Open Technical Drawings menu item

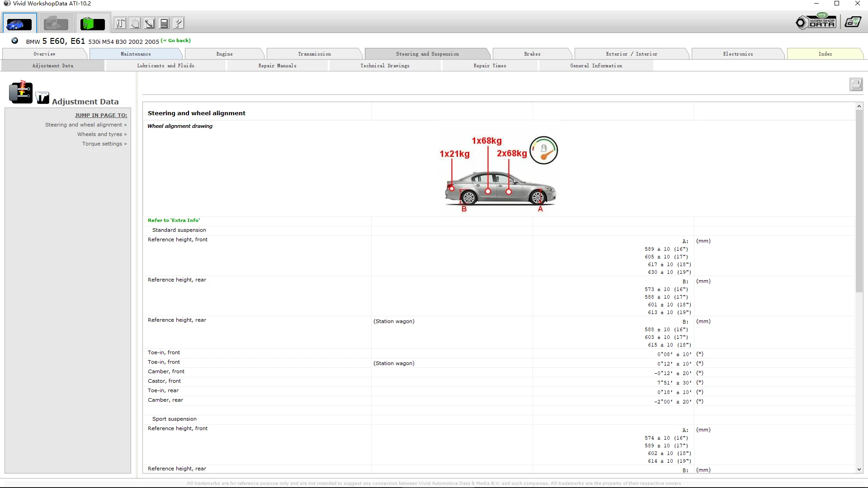[x=385, y=66]
